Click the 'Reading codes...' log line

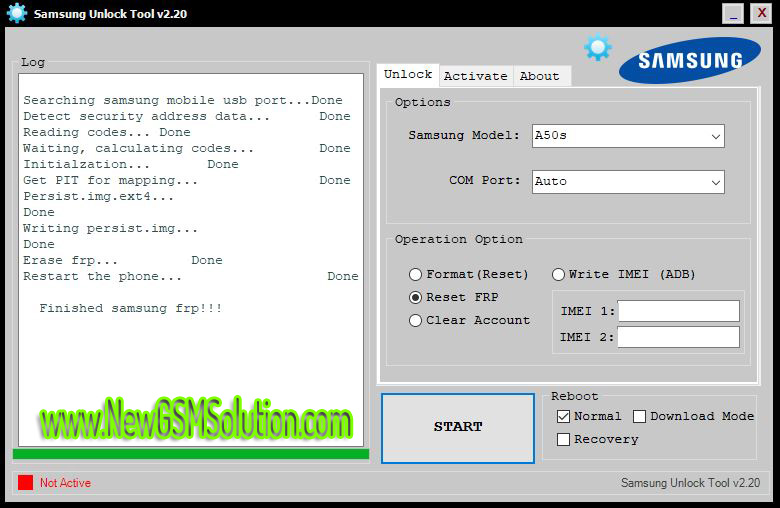pyautogui.click(x=107, y=132)
